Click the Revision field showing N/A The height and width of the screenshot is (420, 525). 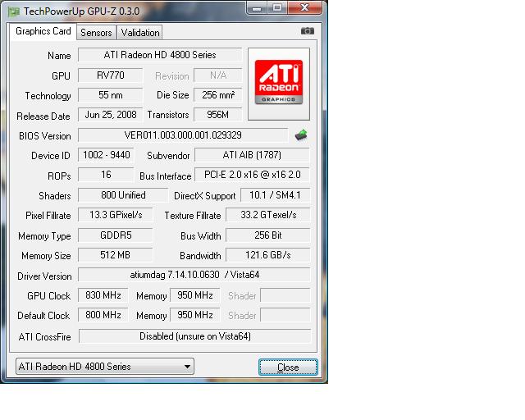coord(218,75)
